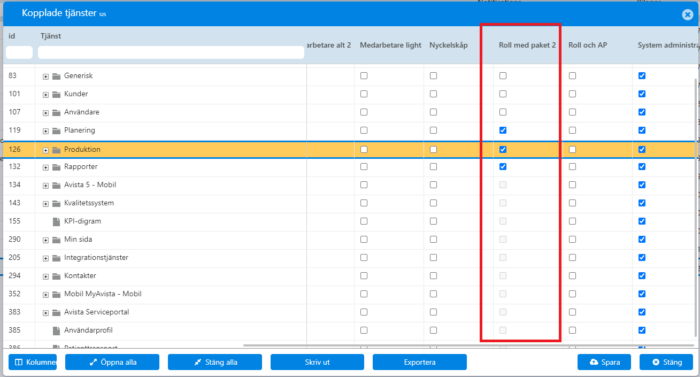Click the Rapporter folder icon
Screen dimensions: 700x377
click(x=56, y=167)
